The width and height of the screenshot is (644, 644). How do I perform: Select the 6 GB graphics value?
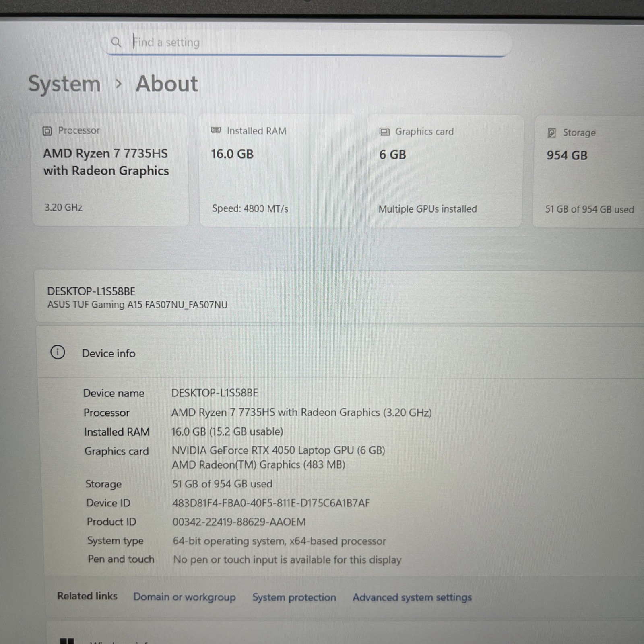coord(392,155)
